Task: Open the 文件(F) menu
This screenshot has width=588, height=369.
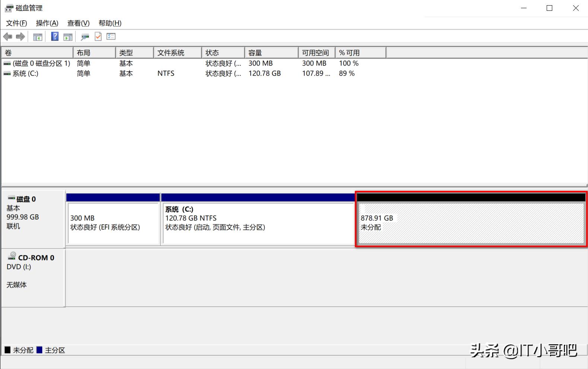Action: click(x=16, y=23)
